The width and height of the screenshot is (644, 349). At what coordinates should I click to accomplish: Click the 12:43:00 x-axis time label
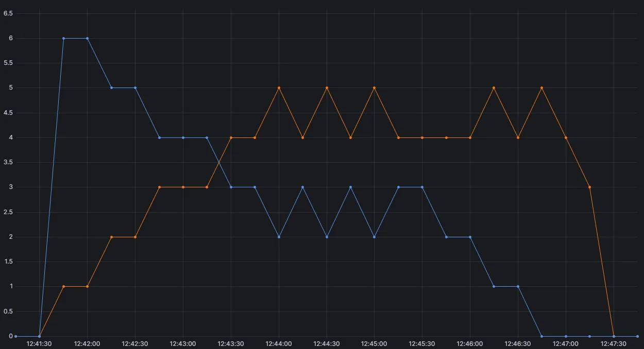tap(183, 343)
